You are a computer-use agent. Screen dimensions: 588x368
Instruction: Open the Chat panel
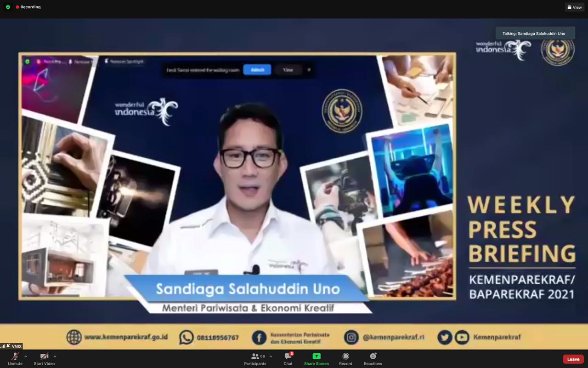click(x=288, y=356)
